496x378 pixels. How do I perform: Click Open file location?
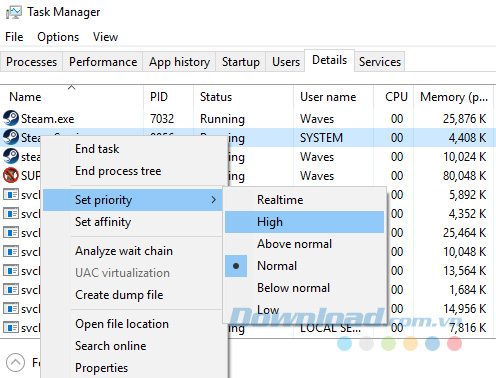[133, 324]
